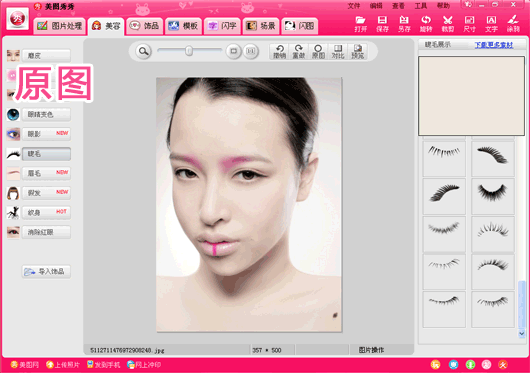This screenshot has height=373, width=530.
Task: Select the 裁剪 crop scissors tool
Action: [448, 24]
